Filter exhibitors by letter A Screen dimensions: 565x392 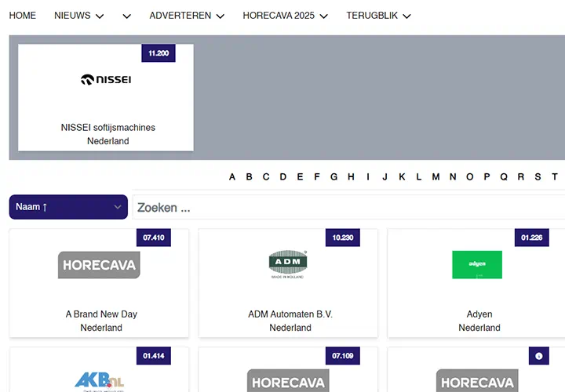[232, 176]
